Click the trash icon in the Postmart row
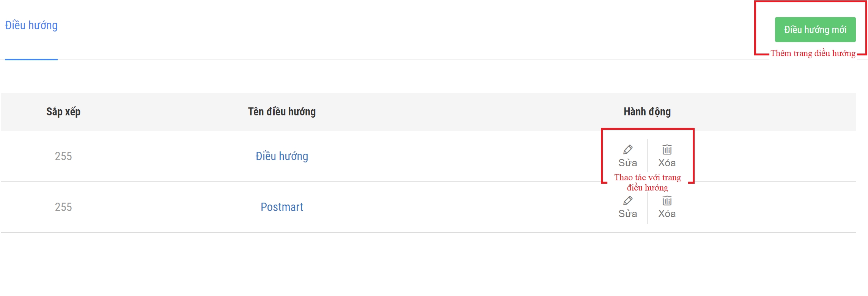This screenshot has width=868, height=296. [x=667, y=200]
